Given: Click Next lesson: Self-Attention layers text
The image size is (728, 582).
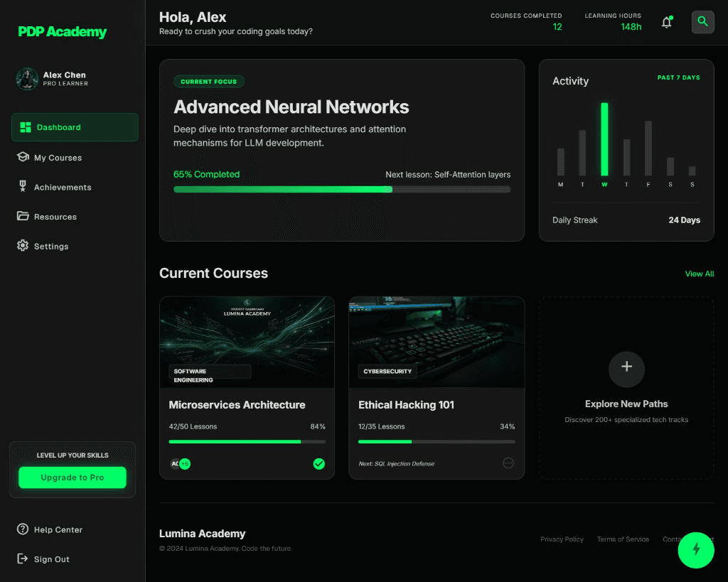Looking at the screenshot, I should (x=448, y=175).
